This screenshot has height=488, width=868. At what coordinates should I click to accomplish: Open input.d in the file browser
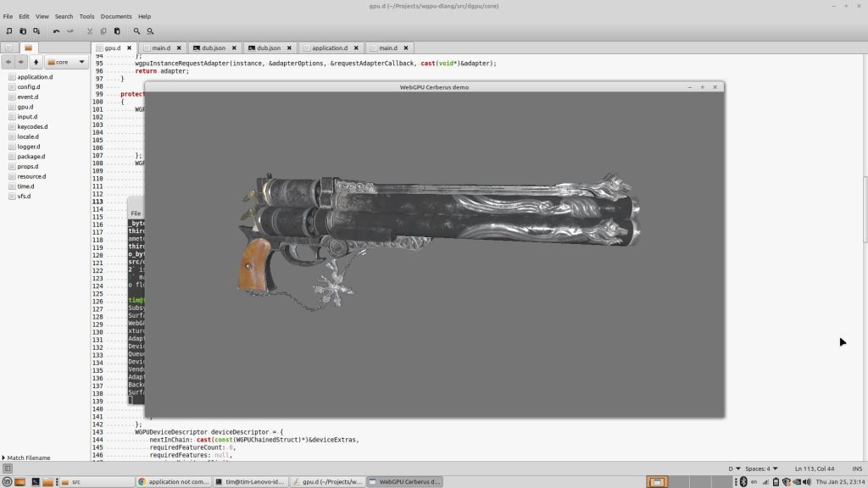click(x=27, y=117)
